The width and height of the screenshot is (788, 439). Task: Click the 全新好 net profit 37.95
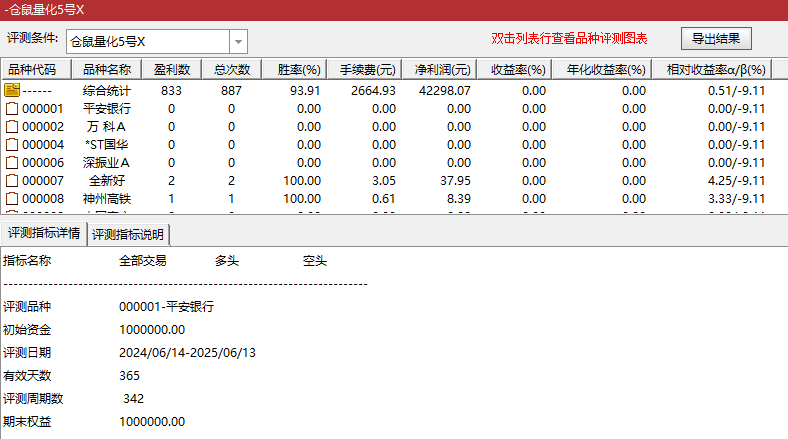(455, 181)
